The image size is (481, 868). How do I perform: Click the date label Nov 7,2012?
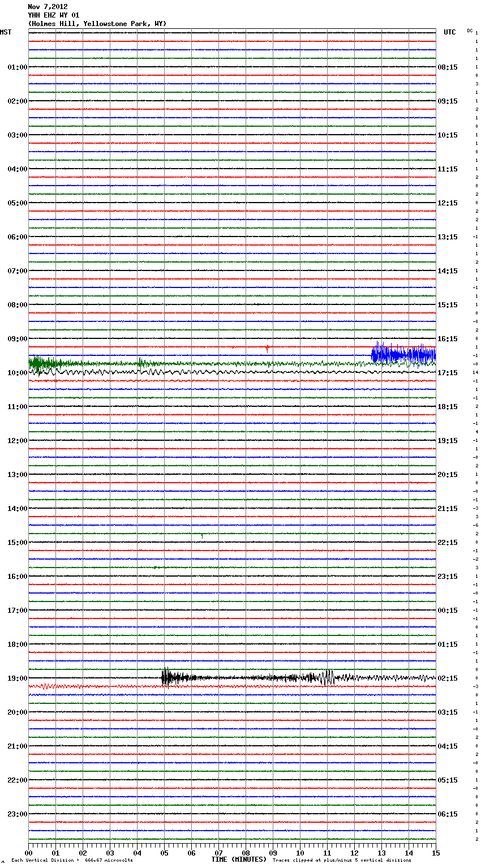click(x=48, y=7)
